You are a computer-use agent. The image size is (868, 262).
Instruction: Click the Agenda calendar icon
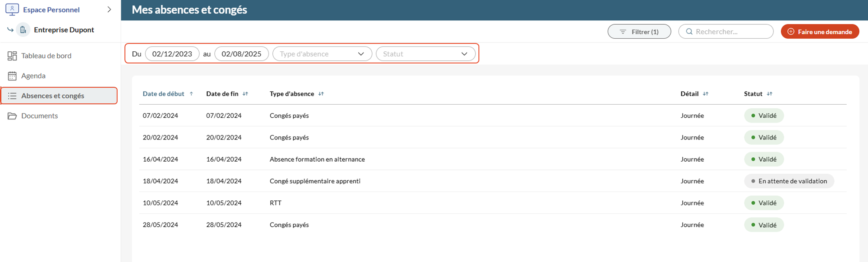click(x=12, y=76)
